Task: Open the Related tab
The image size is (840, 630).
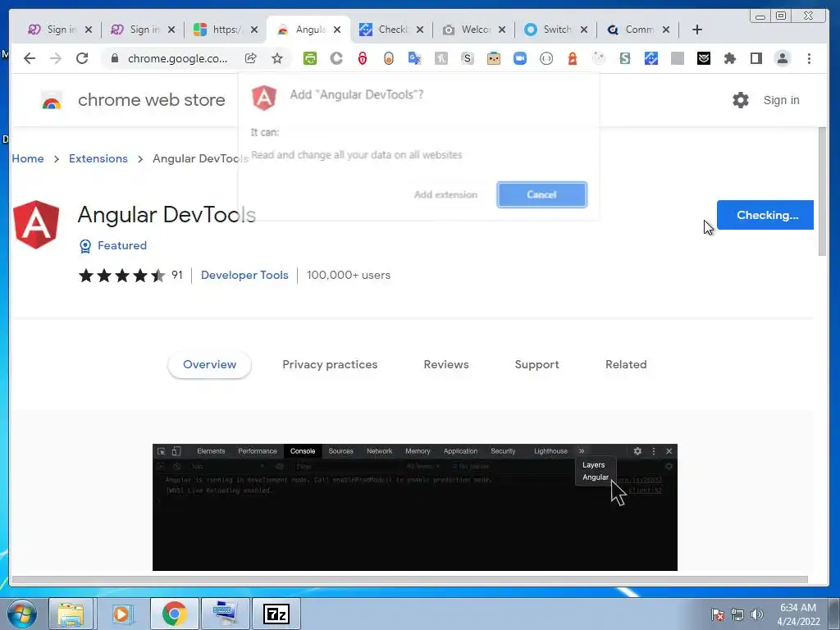Action: 626,365
